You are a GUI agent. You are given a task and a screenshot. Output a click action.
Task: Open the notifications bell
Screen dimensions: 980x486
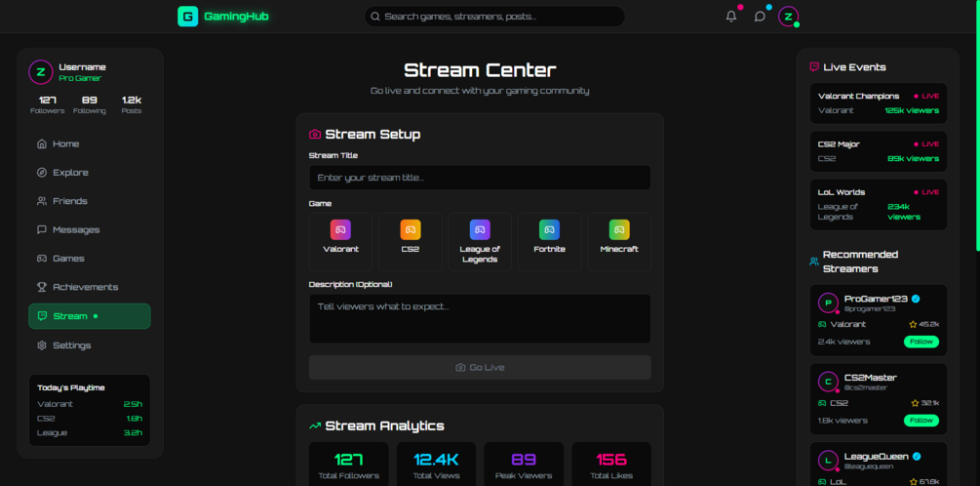(x=731, y=17)
